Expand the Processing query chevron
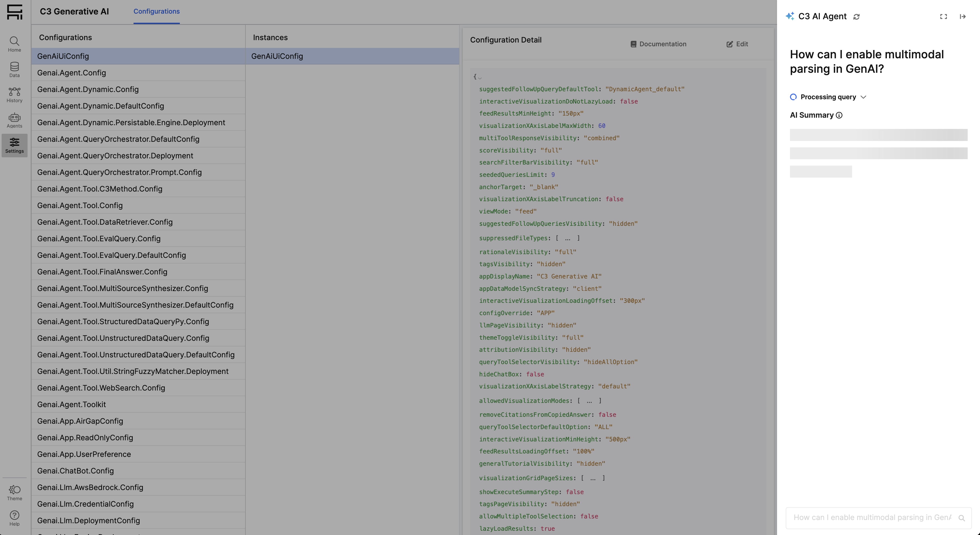The width and height of the screenshot is (980, 535). coord(863,97)
